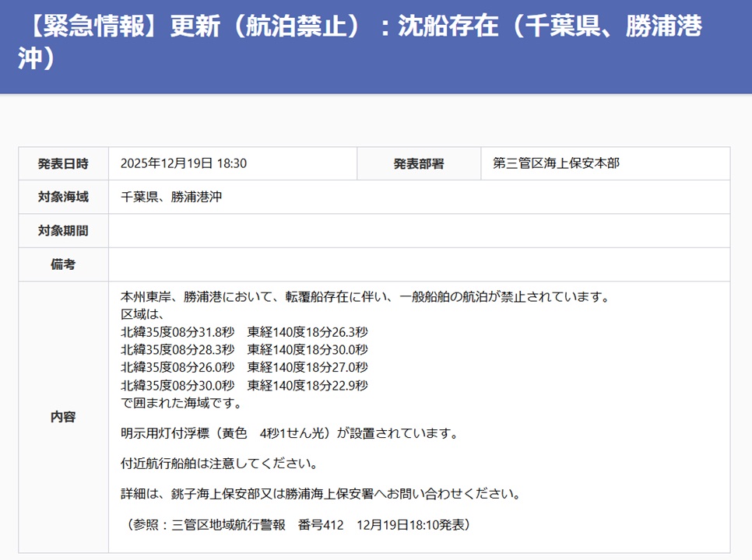Click the coordinate line ending 18分22.9秒
752x560 pixels.
pyautogui.click(x=244, y=385)
